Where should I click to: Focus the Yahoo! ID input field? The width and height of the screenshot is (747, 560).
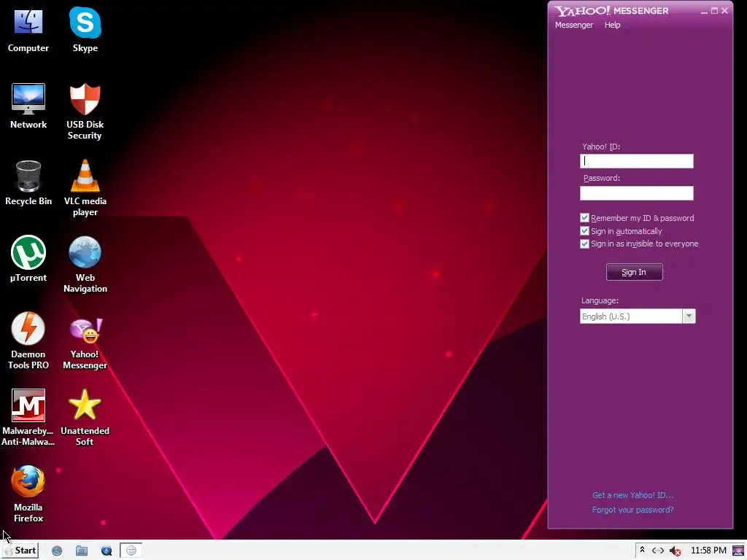pos(636,161)
